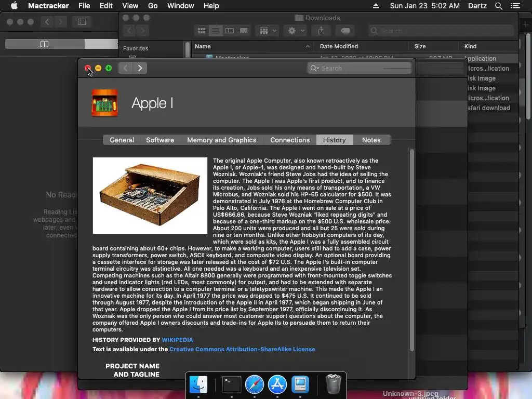Open Trash from the Dock
532x399 pixels.
333,384
